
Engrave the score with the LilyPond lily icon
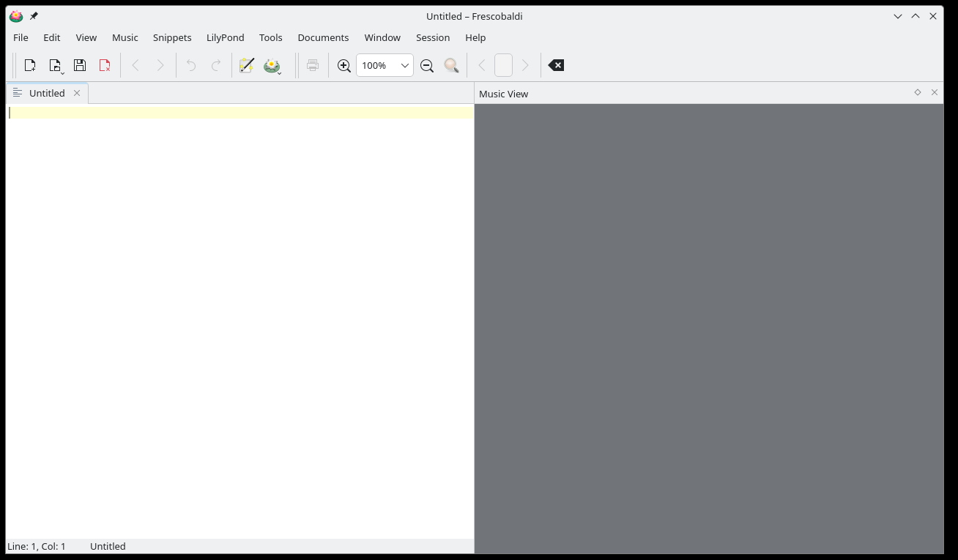click(x=272, y=65)
